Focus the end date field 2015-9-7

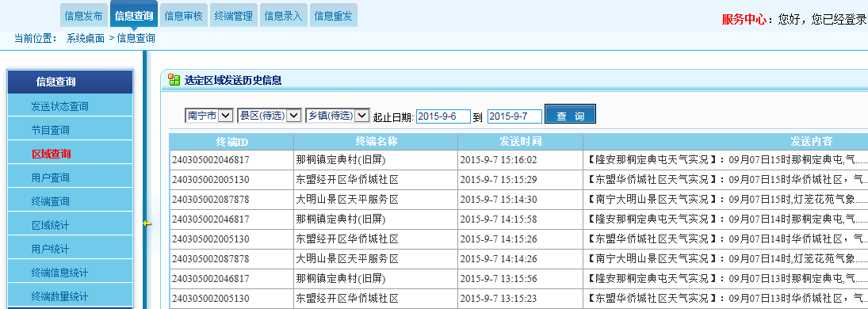click(514, 116)
